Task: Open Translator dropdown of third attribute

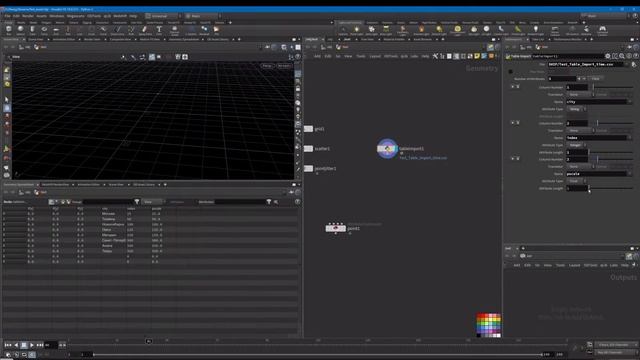Action: [580, 166]
